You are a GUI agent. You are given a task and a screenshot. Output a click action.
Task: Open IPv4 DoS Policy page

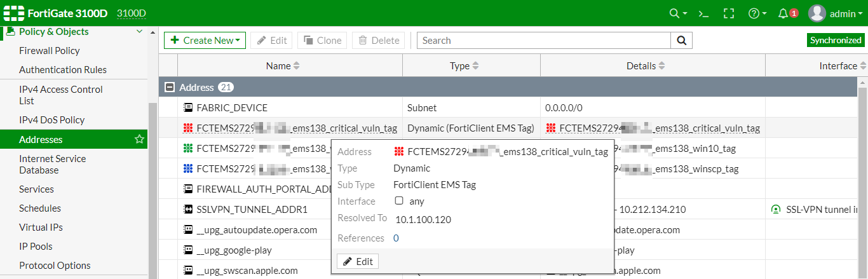pos(51,120)
